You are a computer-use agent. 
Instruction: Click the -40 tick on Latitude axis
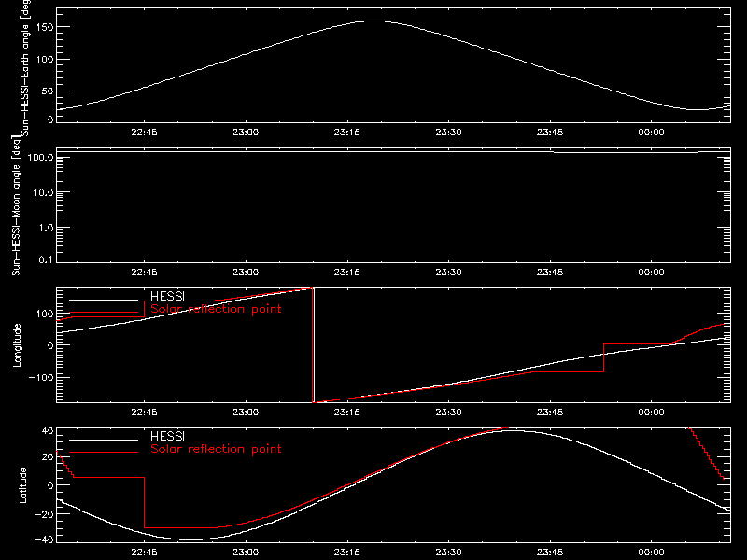click(44, 540)
